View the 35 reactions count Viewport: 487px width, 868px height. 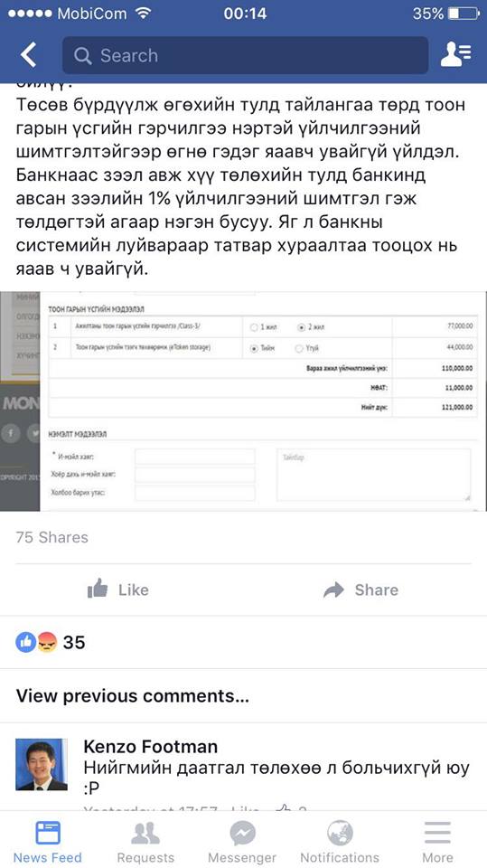(x=73, y=643)
